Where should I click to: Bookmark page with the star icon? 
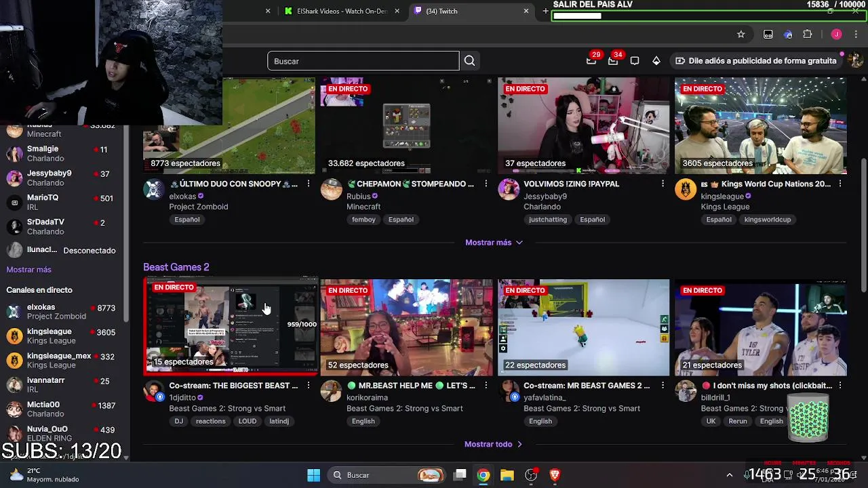coord(741,35)
